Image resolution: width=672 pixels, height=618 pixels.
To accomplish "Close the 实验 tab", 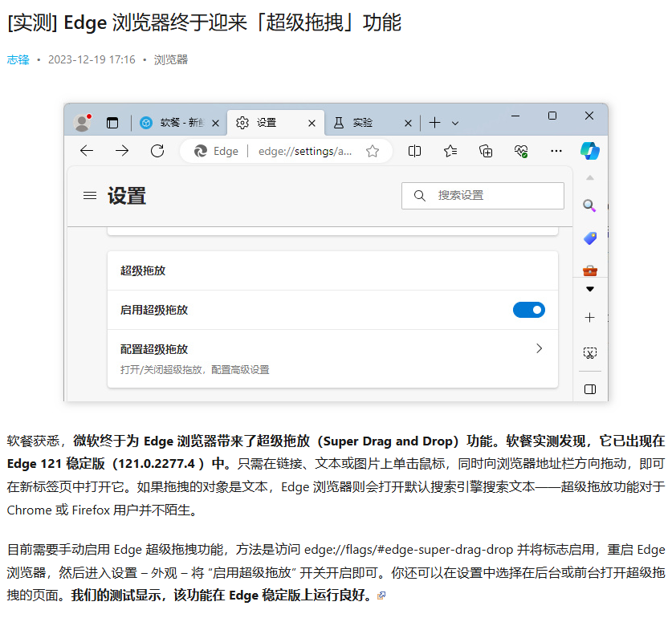I will pos(408,124).
